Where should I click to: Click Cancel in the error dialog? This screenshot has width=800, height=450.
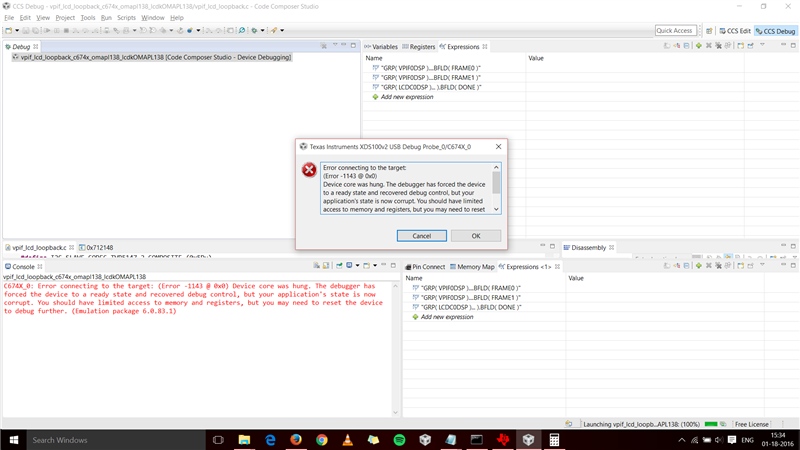pos(421,236)
